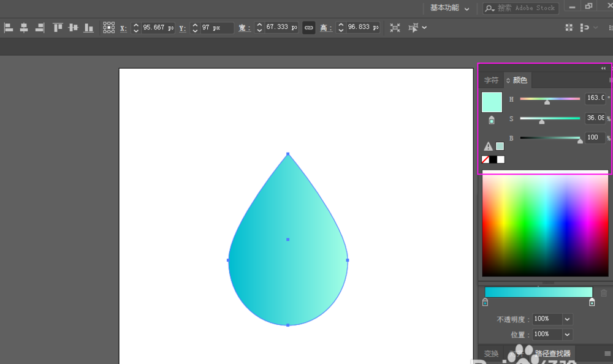613x364 pixels.
Task: Click the 宽 width label link
Action: (x=245, y=28)
